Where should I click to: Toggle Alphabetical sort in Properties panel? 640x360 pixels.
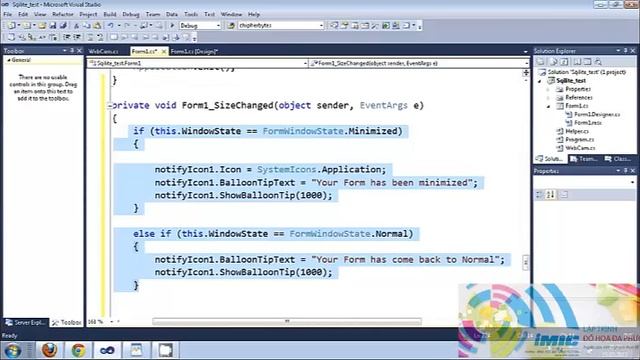click(x=550, y=195)
